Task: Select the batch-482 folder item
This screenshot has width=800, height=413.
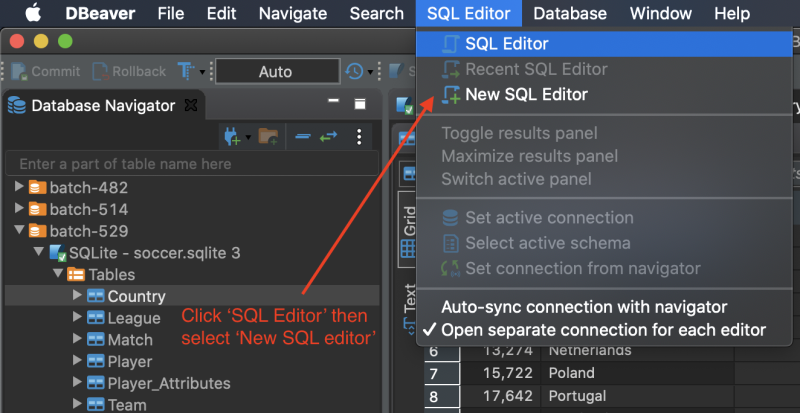Action: pyautogui.click(x=88, y=188)
